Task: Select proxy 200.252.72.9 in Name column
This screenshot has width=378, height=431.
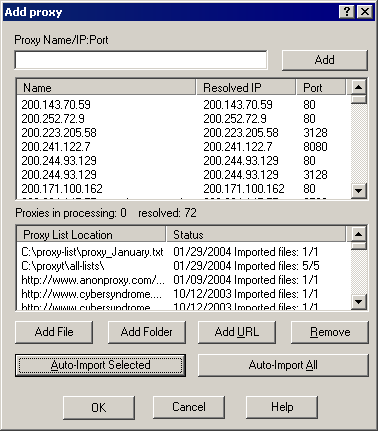Action: click(x=53, y=119)
